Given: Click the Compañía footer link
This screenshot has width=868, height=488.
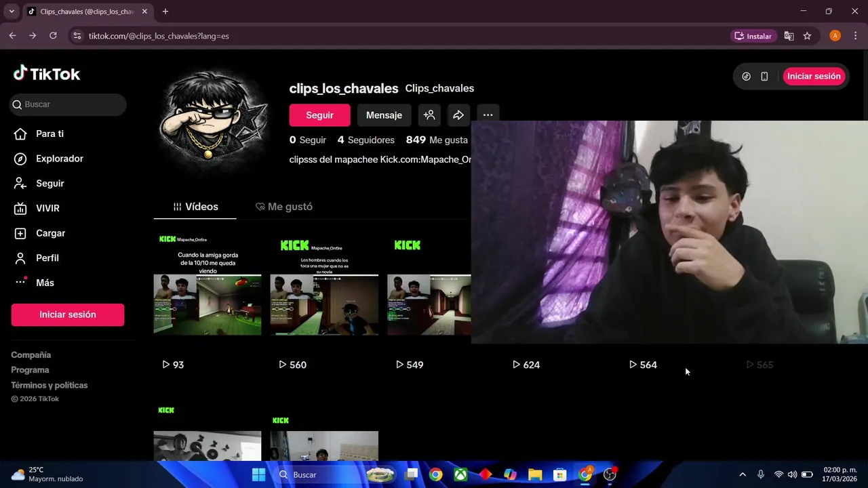Looking at the screenshot, I should point(31,355).
